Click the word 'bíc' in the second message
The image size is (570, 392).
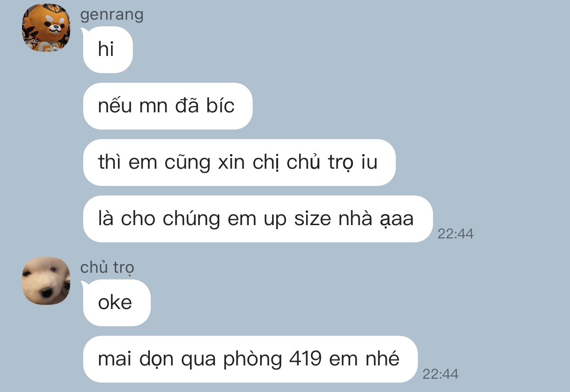click(220, 105)
